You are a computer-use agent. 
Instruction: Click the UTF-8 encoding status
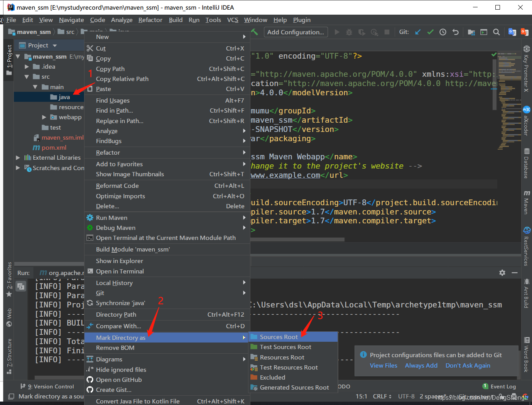pyautogui.click(x=406, y=397)
